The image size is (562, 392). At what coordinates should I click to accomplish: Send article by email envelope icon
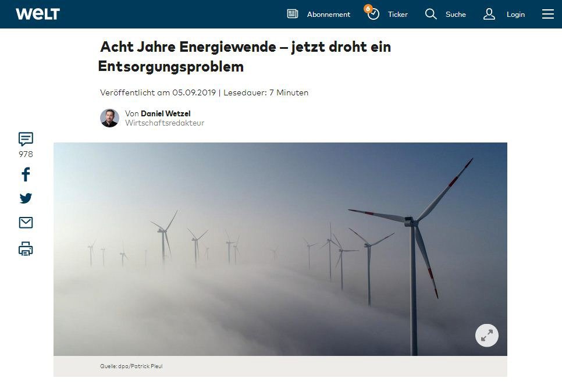point(26,223)
